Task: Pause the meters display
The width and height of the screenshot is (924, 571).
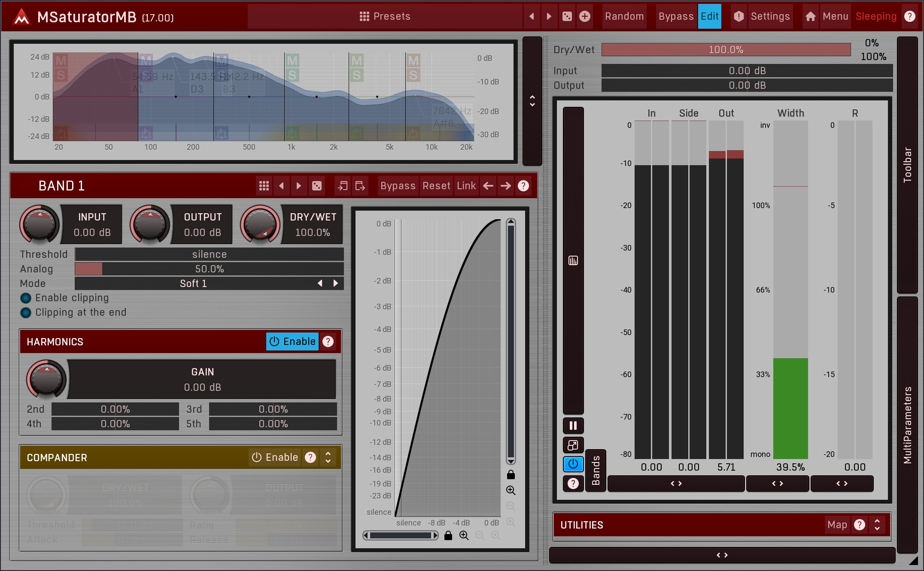Action: (573, 426)
